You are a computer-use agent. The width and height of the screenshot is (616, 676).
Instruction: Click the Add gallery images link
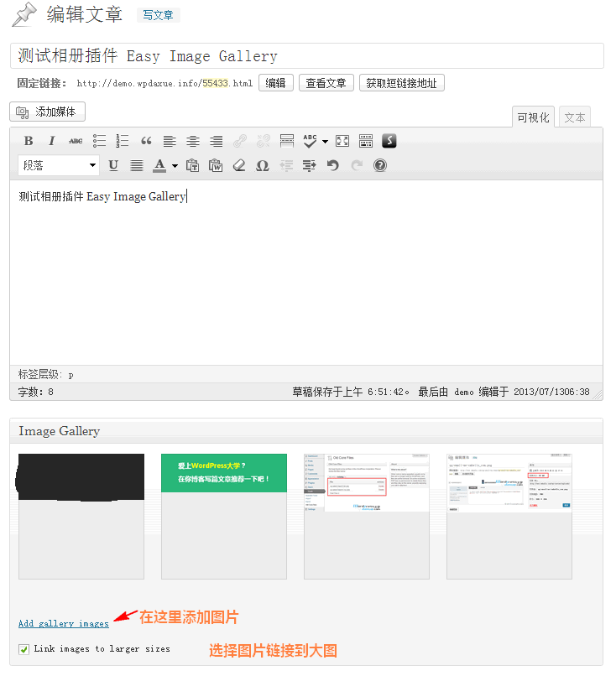pos(64,623)
